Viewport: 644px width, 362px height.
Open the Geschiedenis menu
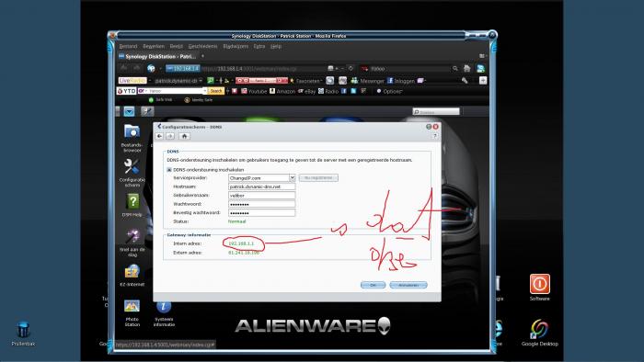pyautogui.click(x=203, y=46)
